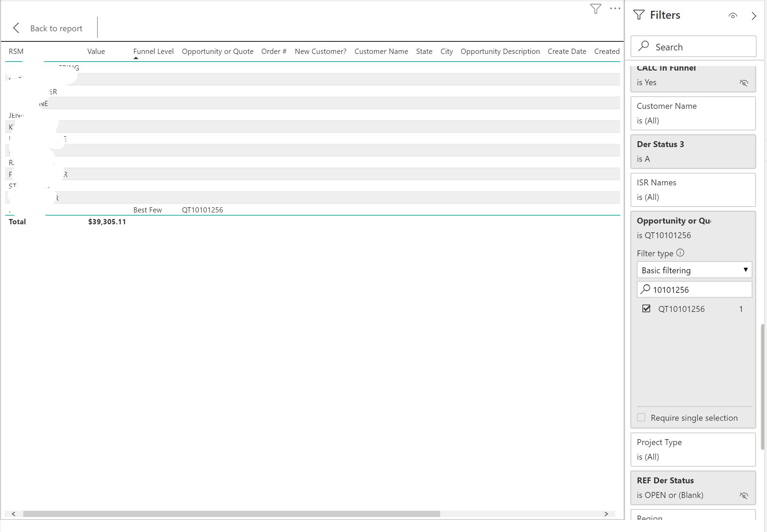The image size is (767, 532).
Task: Expand the ISR Names filter card
Action: (693, 190)
